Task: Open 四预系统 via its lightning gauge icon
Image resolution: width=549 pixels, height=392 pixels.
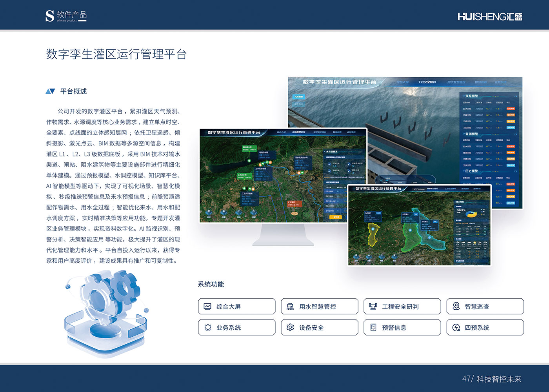Action: coord(456,327)
